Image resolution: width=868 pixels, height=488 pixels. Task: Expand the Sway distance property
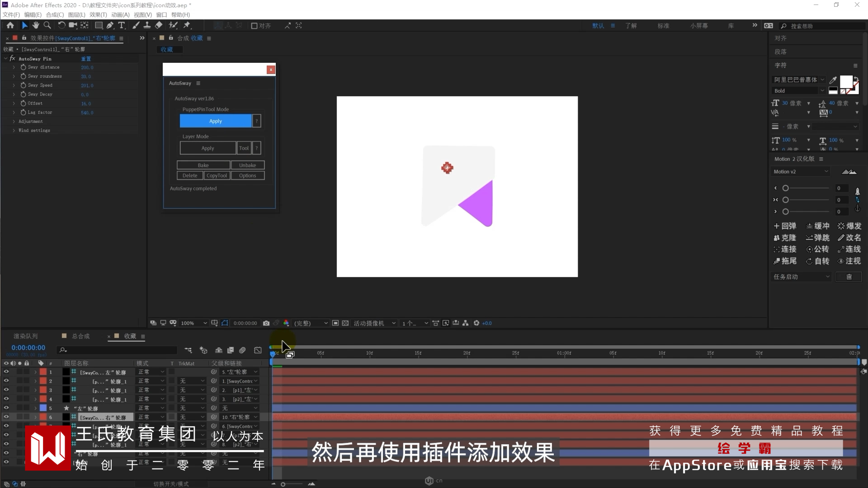14,67
